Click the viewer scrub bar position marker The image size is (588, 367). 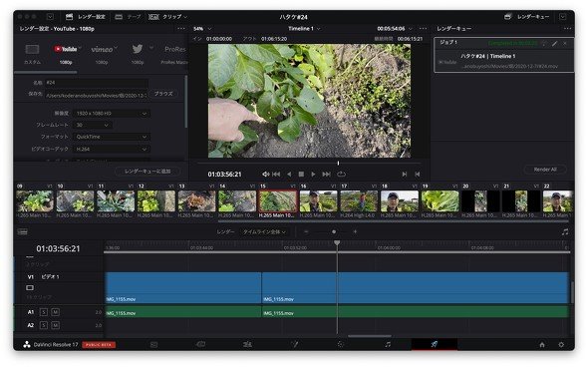point(338,164)
